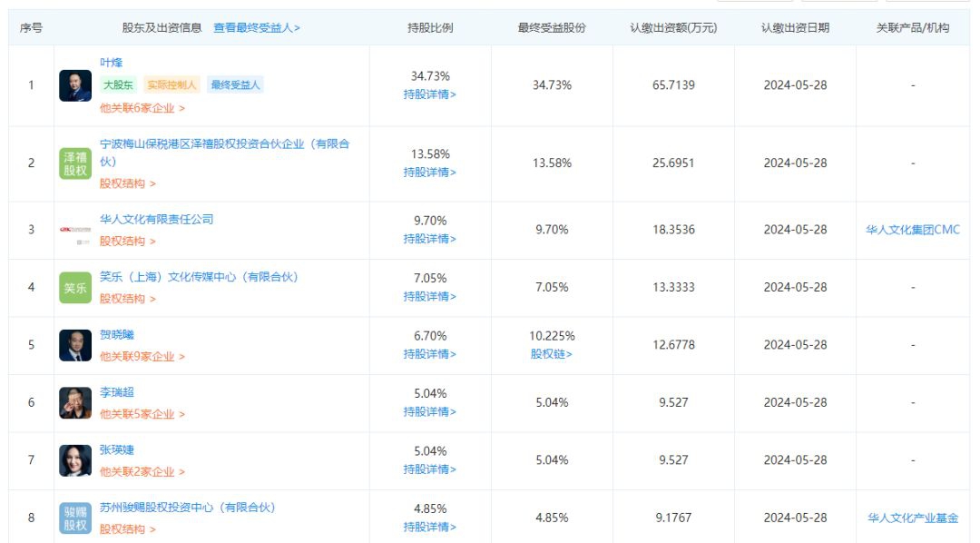
Task: Select the 关联产品/机构 column header
Action: (913, 28)
